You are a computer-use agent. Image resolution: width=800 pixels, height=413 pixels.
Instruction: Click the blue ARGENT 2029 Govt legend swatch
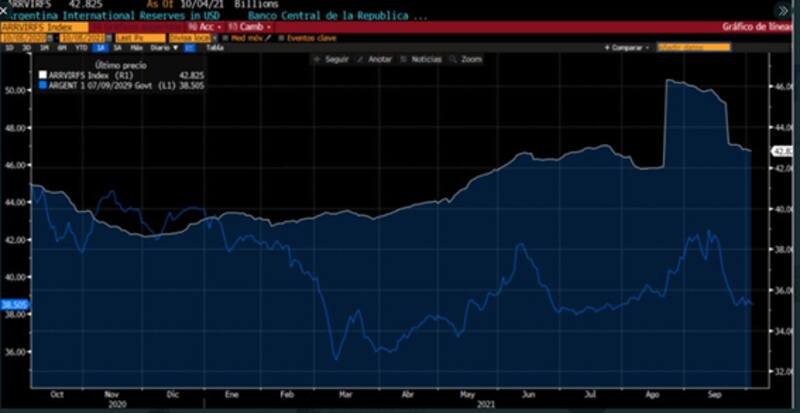pos(40,86)
